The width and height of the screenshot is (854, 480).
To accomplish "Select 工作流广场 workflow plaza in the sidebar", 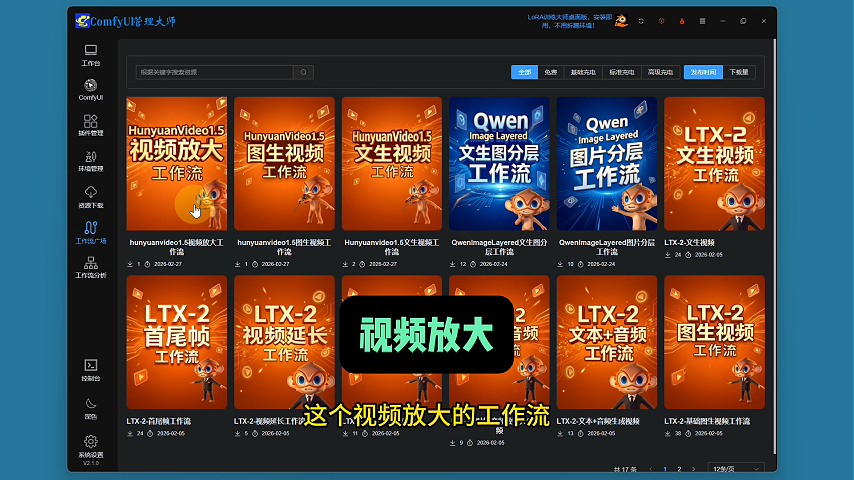I will point(90,233).
